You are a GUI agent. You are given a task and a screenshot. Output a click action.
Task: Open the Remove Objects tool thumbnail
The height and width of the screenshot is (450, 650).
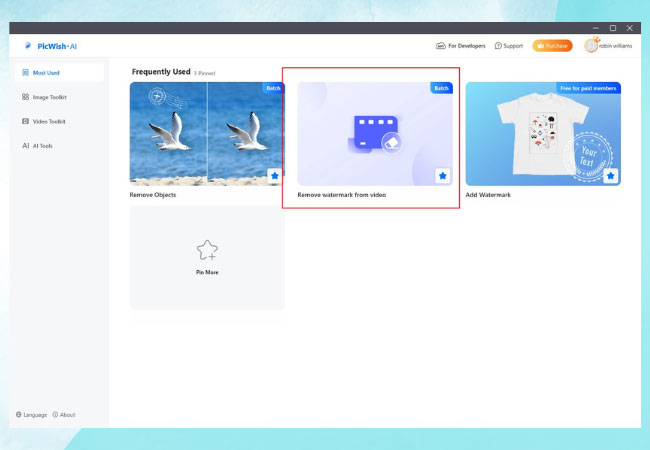206,134
